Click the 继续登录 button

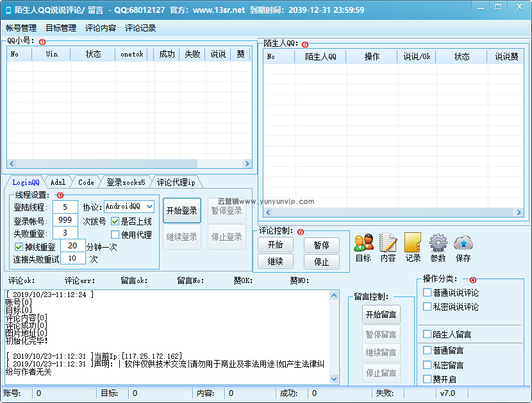[x=182, y=237]
